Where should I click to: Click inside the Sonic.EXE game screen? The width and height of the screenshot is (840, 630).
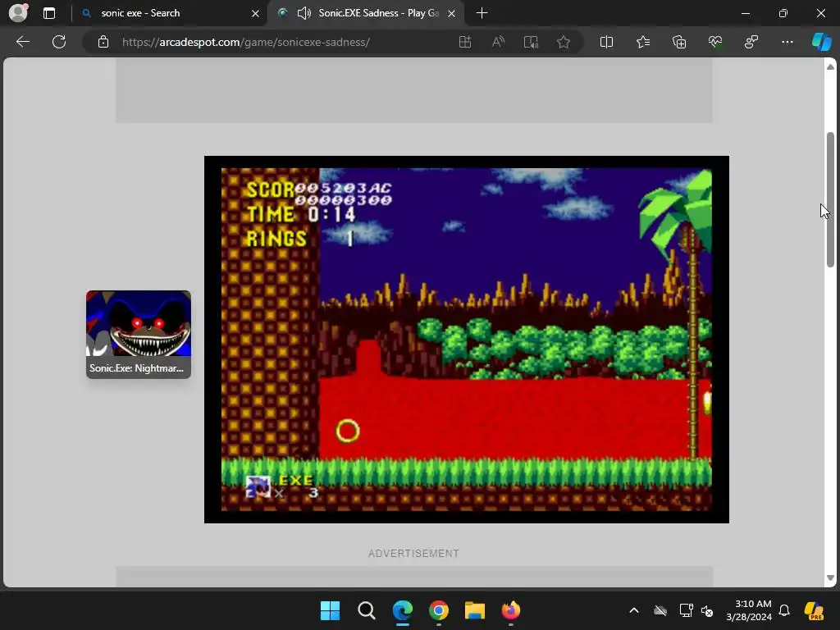point(466,339)
